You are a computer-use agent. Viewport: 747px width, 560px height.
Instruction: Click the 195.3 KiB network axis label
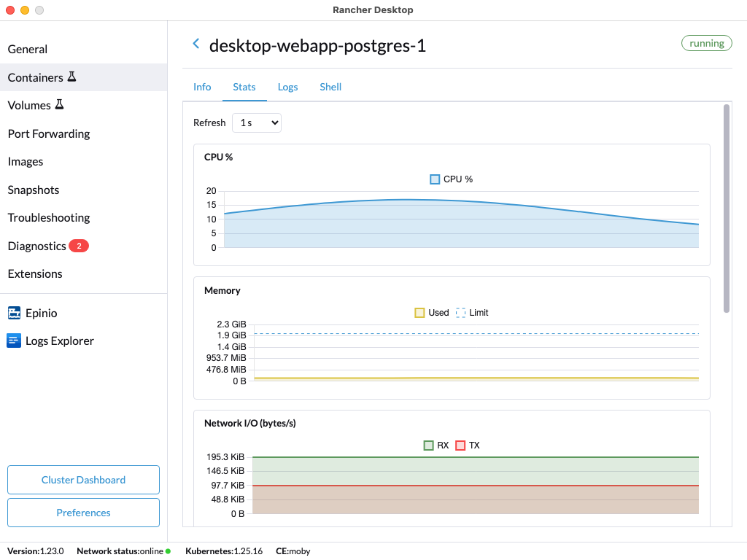coord(225,457)
